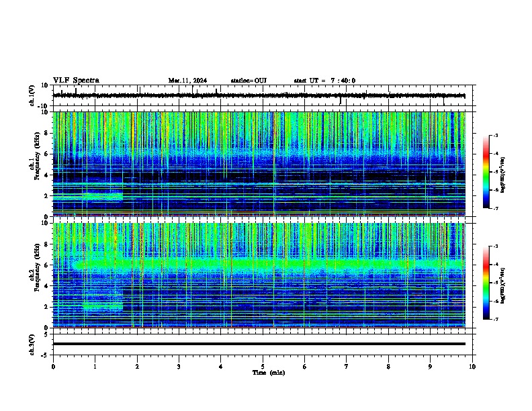The height and width of the screenshot is (411, 532).
Task: Click the time axis tick label "9"
Action: click(430, 367)
